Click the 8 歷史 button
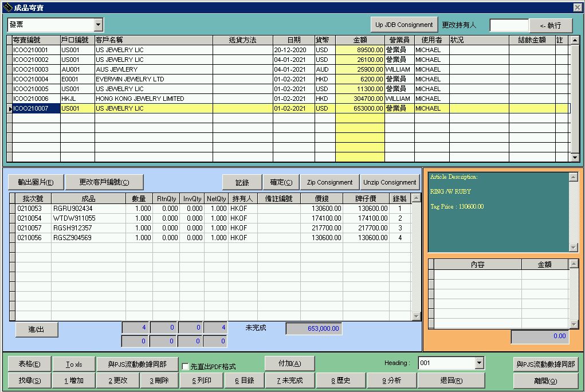This screenshot has height=392, width=585. (340, 381)
